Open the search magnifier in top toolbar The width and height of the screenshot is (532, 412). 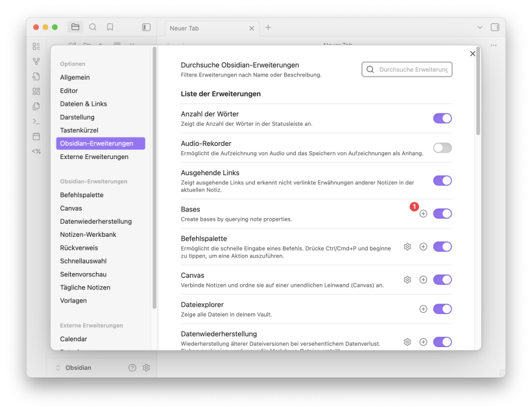click(x=93, y=27)
